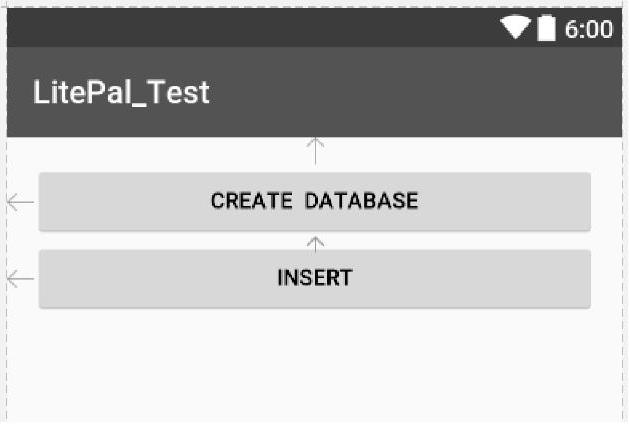Click the word CREATE on first button
The width and height of the screenshot is (629, 428).
252,201
